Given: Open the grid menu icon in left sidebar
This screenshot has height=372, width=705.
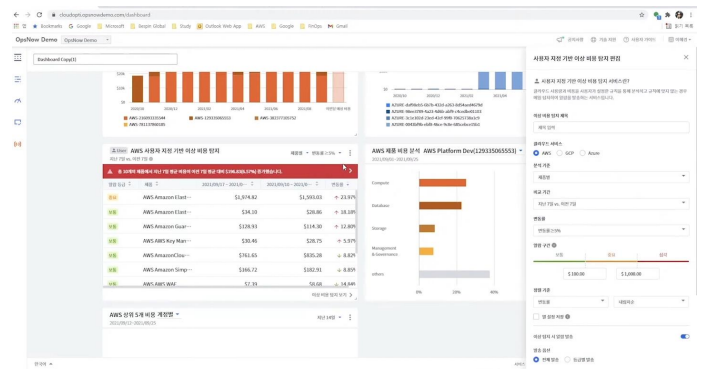Looking at the screenshot, I should coord(18,58).
